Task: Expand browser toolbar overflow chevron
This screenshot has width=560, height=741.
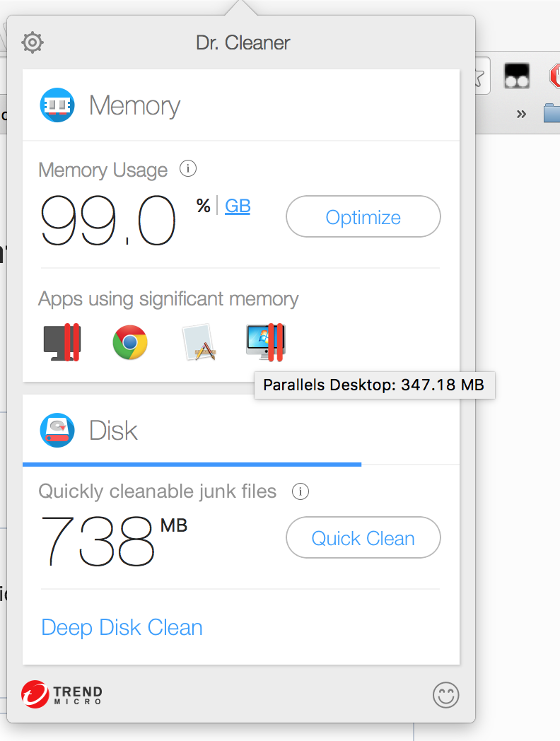Action: click(521, 114)
